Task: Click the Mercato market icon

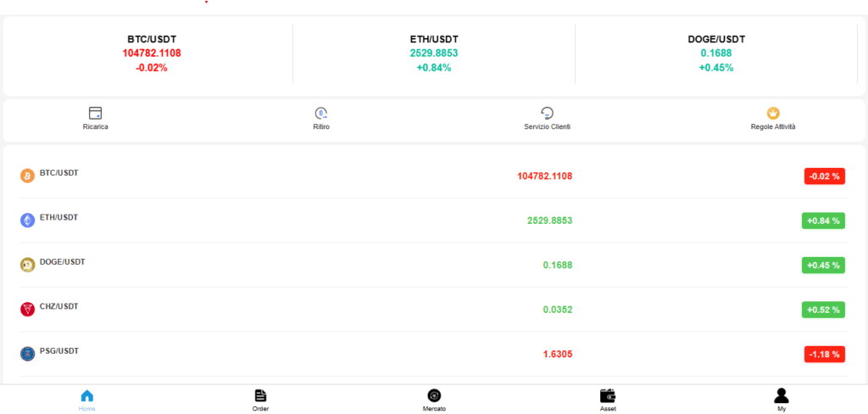Action: click(434, 395)
